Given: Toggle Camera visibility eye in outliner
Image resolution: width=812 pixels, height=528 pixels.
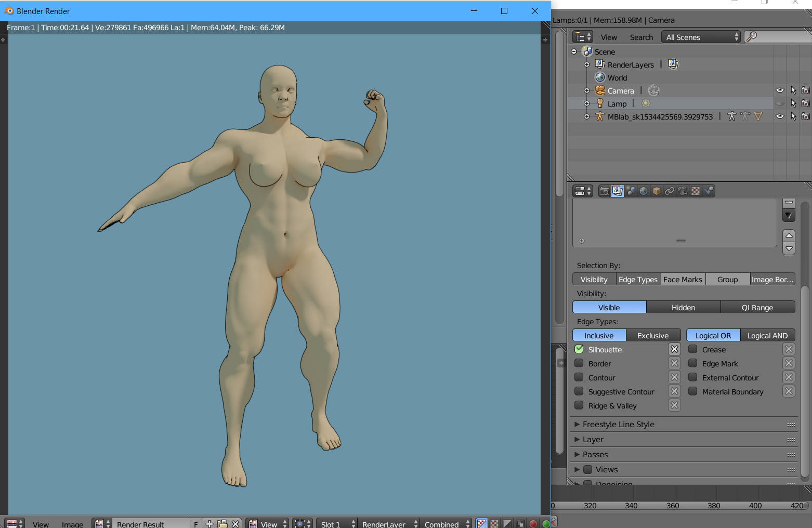Looking at the screenshot, I should 780,90.
